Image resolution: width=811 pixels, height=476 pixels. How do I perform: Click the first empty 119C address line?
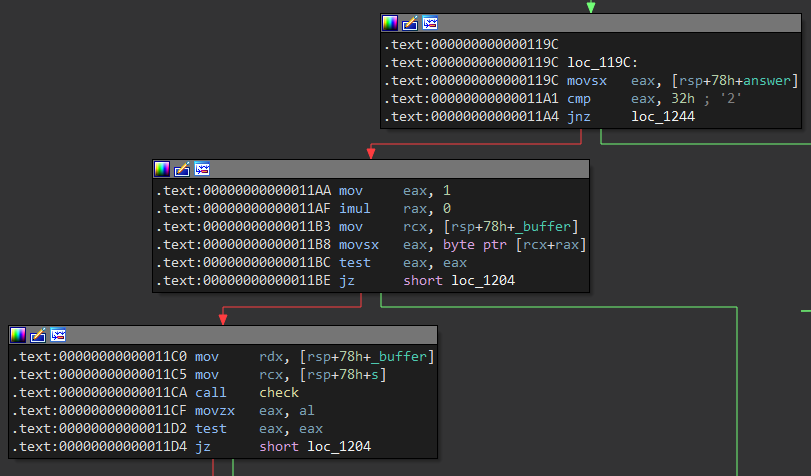point(471,45)
